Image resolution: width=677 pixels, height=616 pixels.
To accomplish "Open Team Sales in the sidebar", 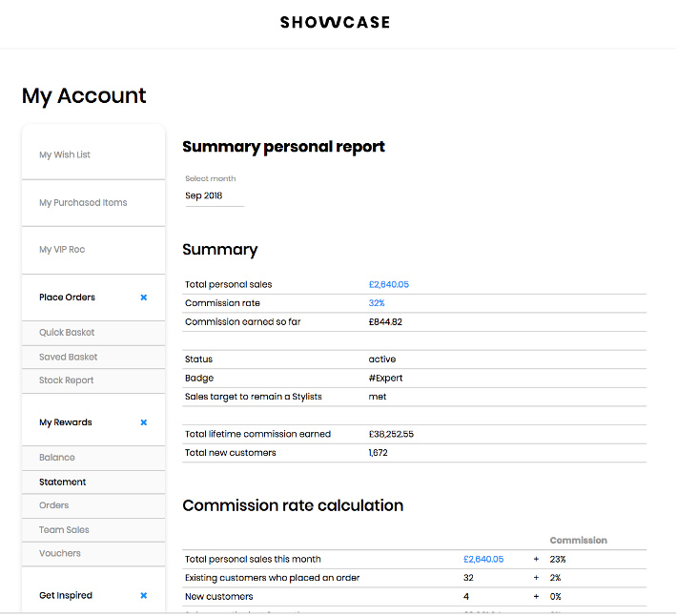I will [64, 530].
